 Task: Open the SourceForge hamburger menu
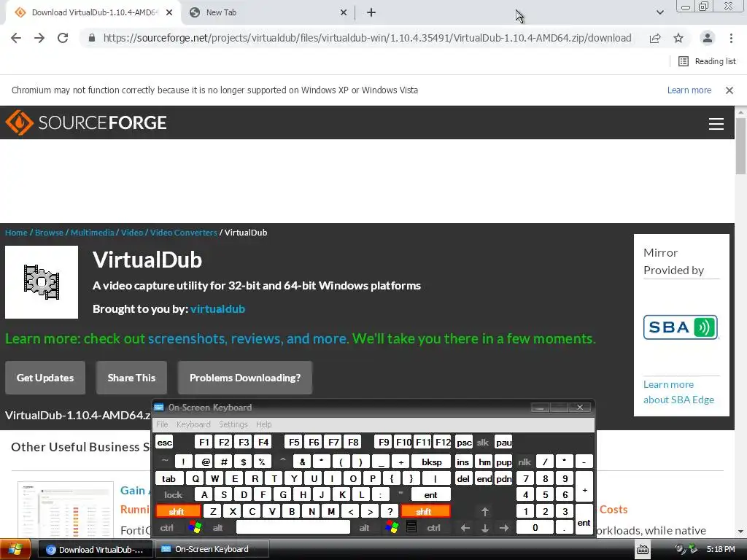[x=716, y=124]
